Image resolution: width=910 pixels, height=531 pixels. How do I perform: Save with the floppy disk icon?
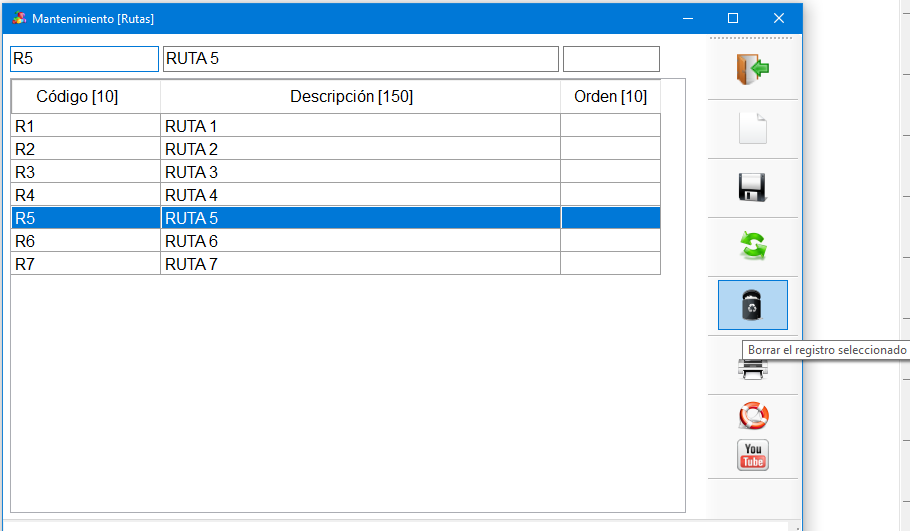tap(753, 187)
